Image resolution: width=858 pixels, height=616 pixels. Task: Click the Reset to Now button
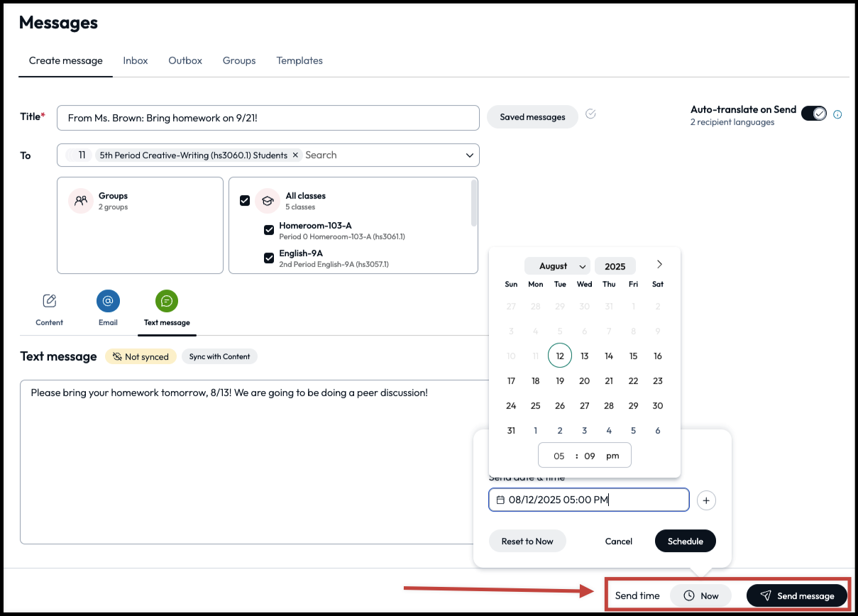[527, 541]
